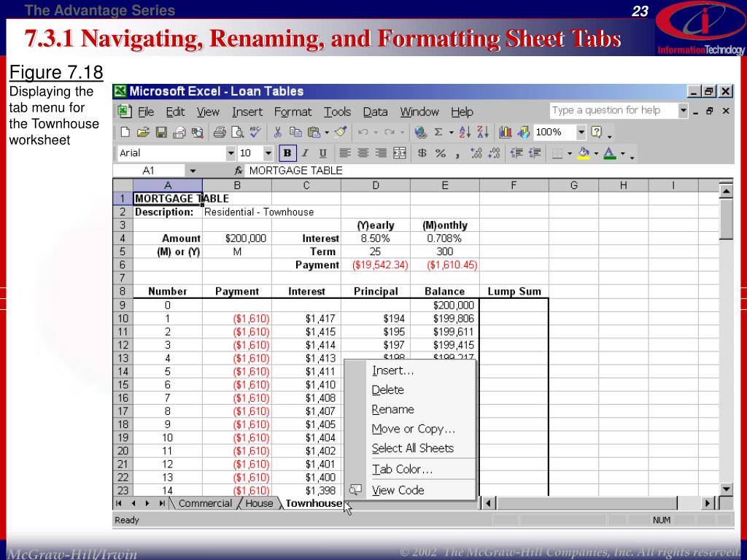The image size is (747, 560).
Task: Insert a hyperlink with the globe icon
Action: point(420,132)
